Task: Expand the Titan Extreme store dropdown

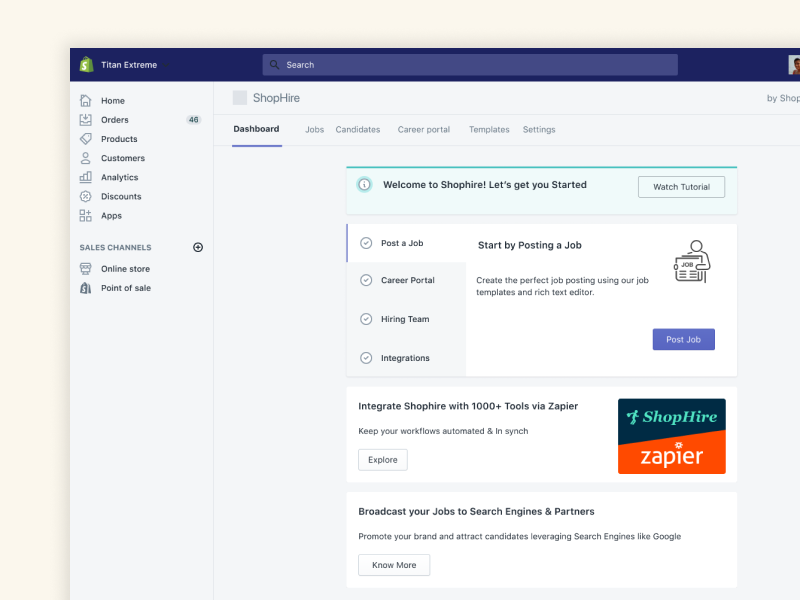Action: (x=166, y=65)
